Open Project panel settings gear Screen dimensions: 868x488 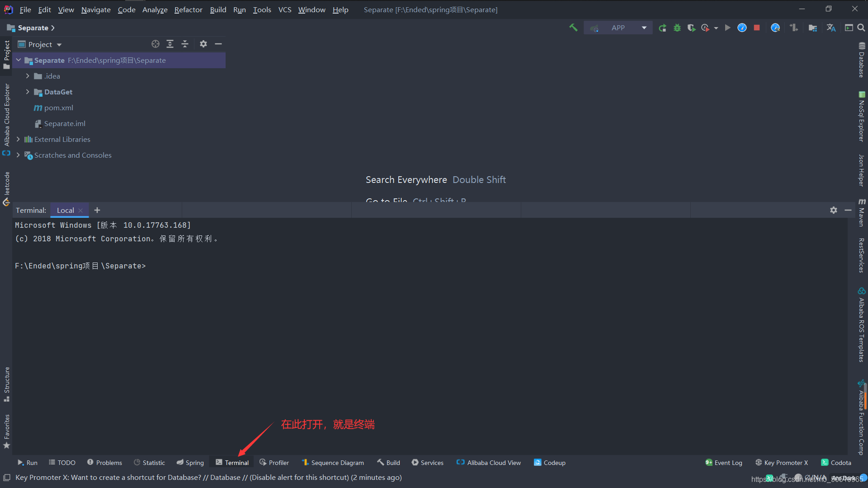(x=203, y=44)
